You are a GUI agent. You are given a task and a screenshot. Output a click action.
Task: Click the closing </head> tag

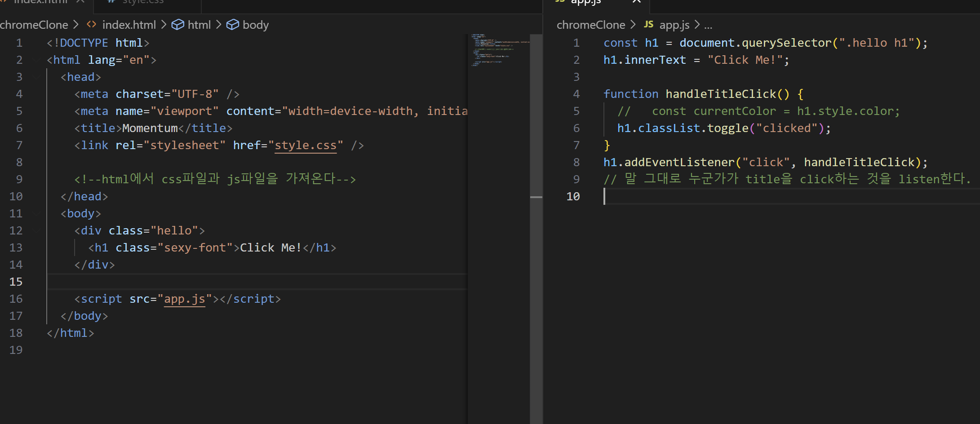[x=84, y=196]
